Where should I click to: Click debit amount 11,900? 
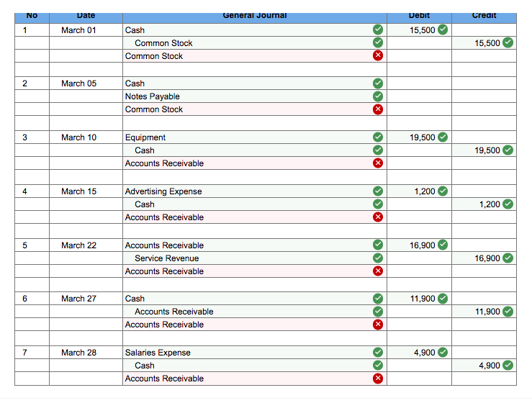tap(423, 299)
